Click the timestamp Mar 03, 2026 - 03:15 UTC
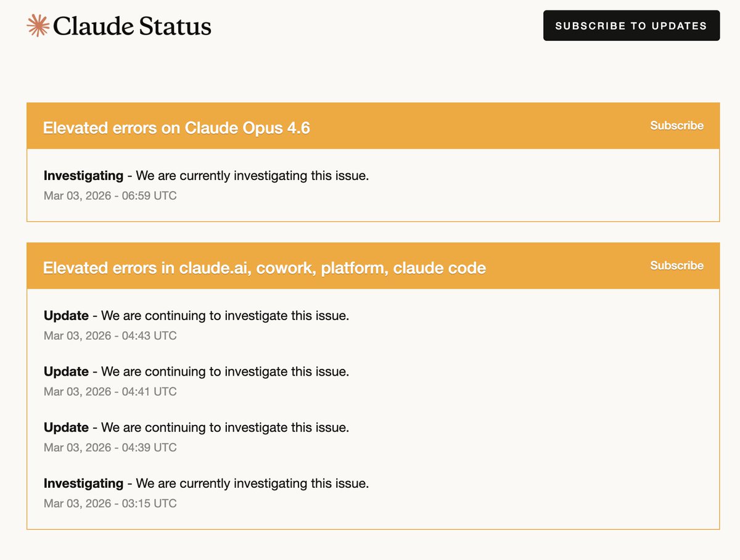The width and height of the screenshot is (740, 560). tap(110, 503)
